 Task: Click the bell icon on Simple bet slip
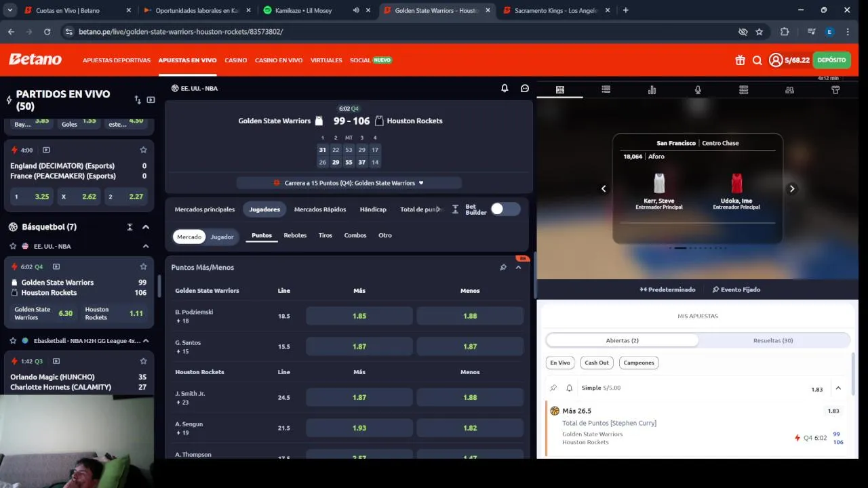[x=569, y=388]
